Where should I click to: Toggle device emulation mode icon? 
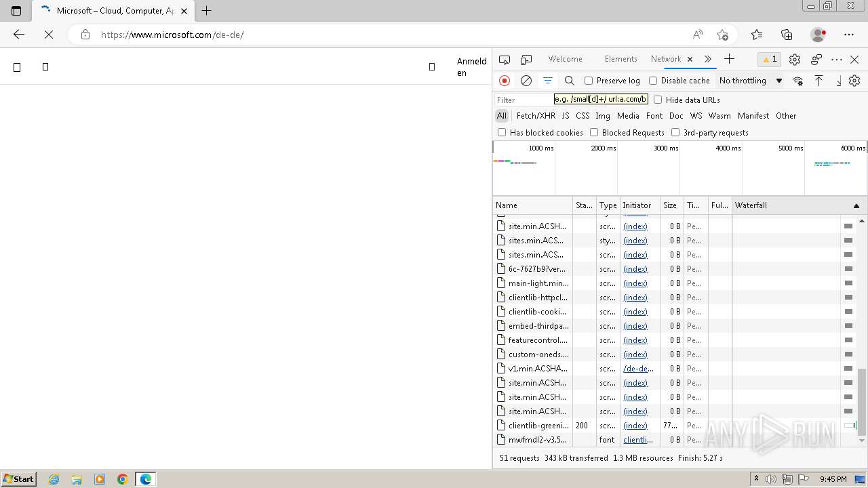pos(526,60)
